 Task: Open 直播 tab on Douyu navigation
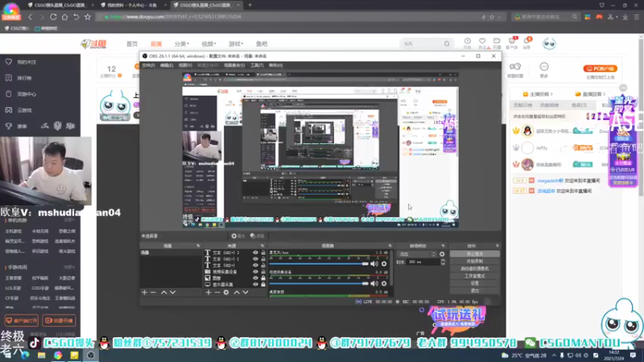click(x=156, y=44)
